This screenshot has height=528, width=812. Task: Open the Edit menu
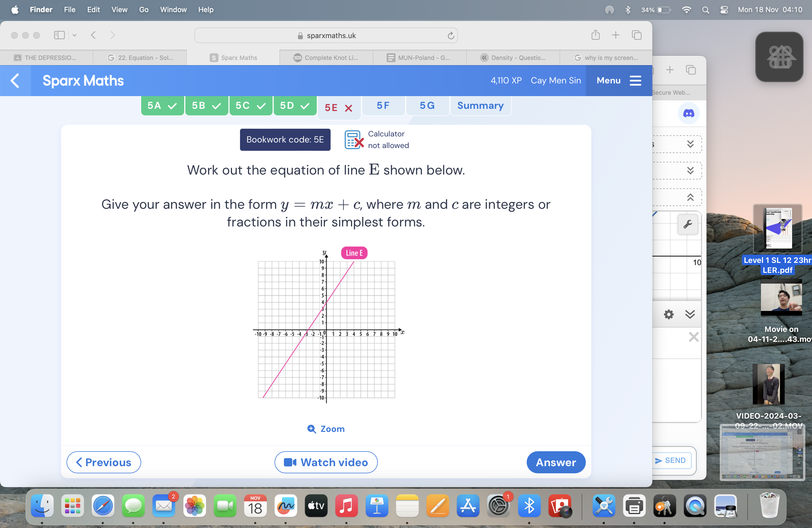click(93, 10)
